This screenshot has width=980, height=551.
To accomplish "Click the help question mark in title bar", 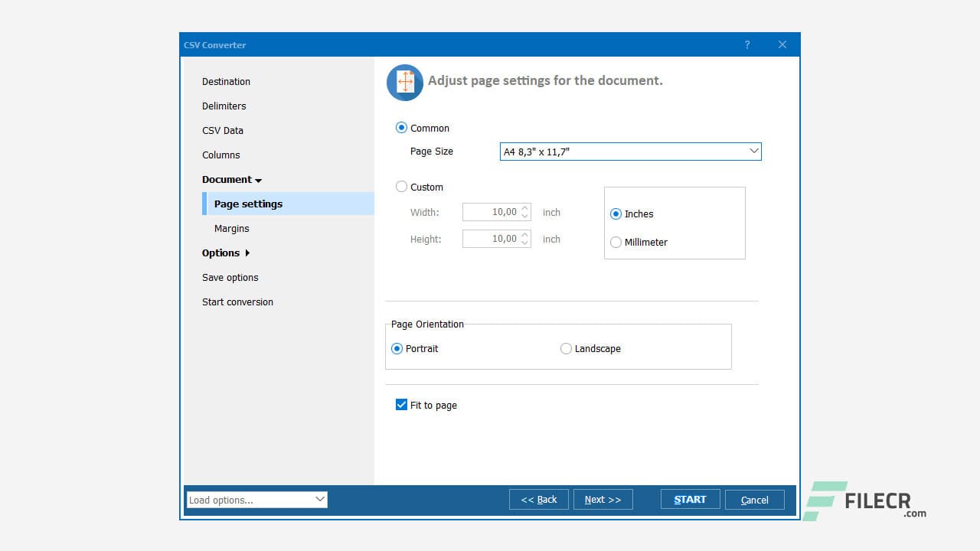I will click(x=747, y=44).
